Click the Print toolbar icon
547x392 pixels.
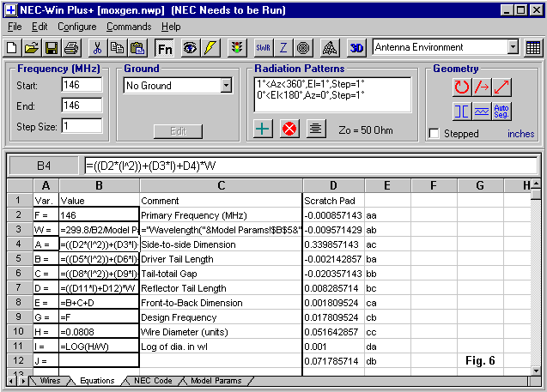point(70,47)
